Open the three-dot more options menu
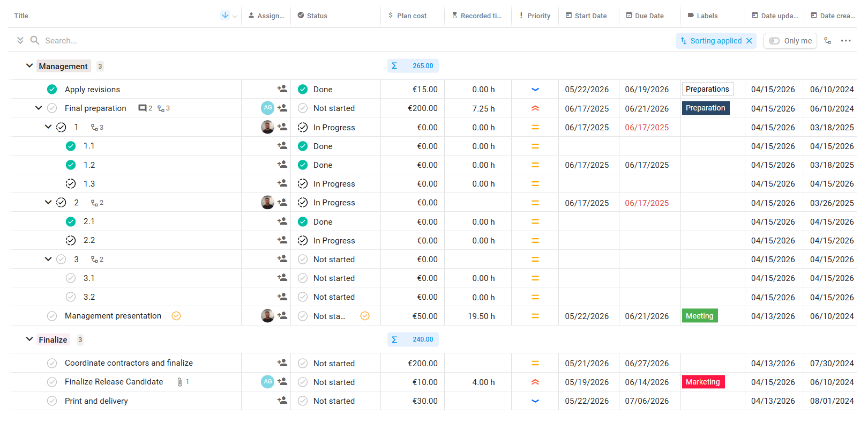Viewport: 868px width, 444px height. pyautogui.click(x=845, y=41)
